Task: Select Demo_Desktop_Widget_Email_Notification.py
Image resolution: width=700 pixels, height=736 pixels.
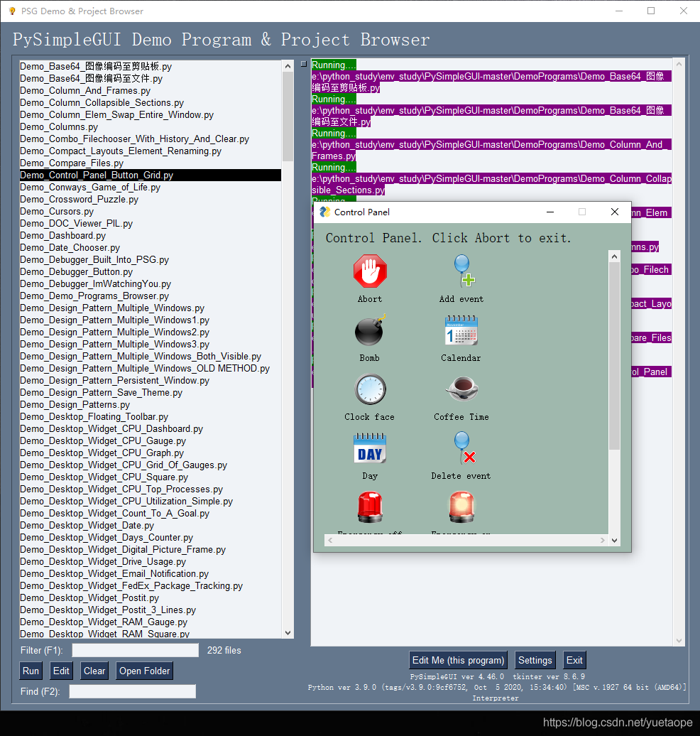Action: 150,573
